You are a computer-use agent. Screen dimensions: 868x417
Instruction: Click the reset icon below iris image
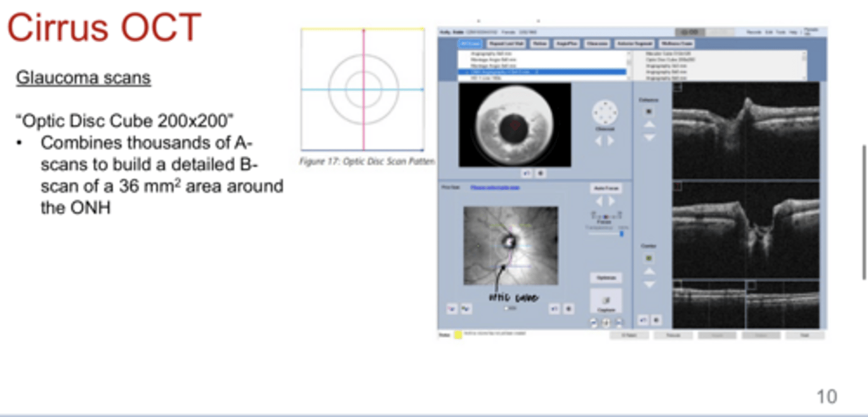pos(527,173)
